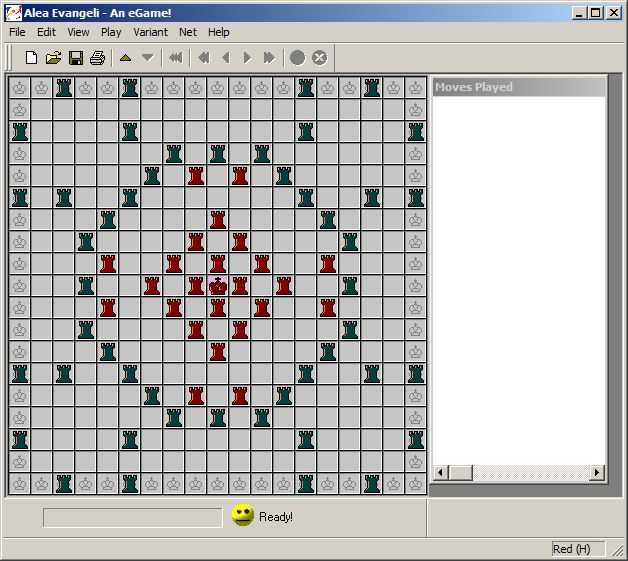Click the circled X toolbar button
628x561 pixels.
319,58
